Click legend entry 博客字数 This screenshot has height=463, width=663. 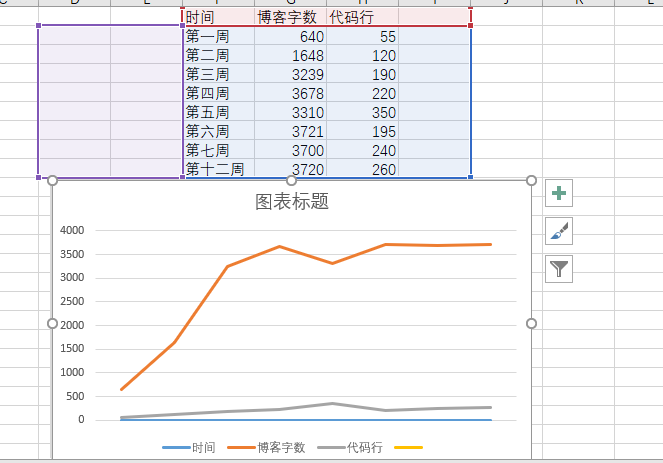tap(266, 447)
